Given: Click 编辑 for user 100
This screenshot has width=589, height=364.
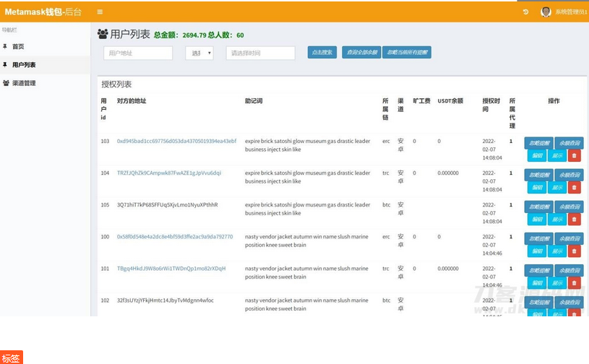Looking at the screenshot, I should [x=537, y=251].
